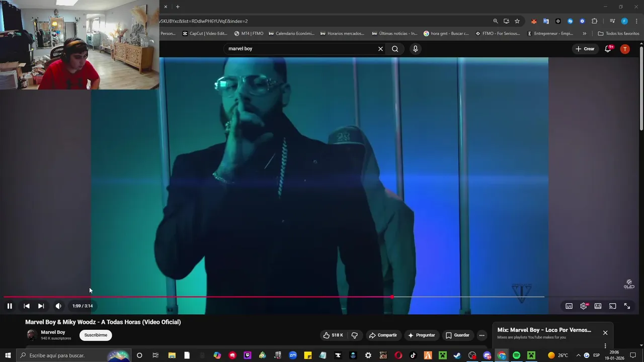
Task: Open FTMO - For Serious bookmark
Action: 497,34
